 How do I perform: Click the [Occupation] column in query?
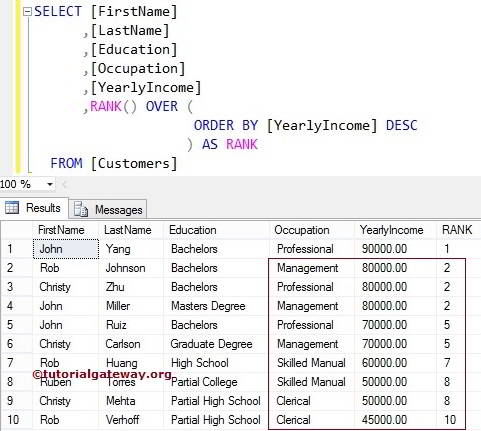coord(138,69)
